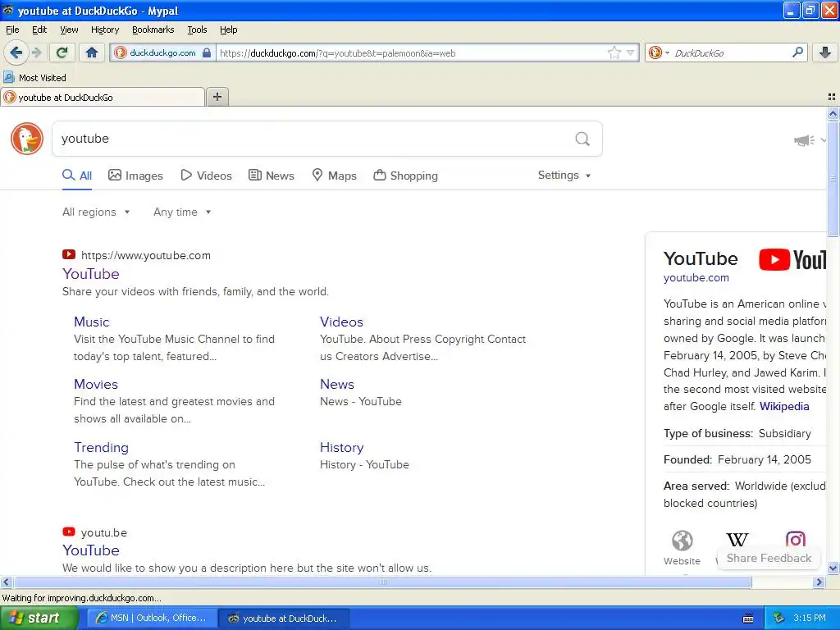This screenshot has height=630, width=840.
Task: Click YouTube favicon beside https://www.youtube.com
Action: point(69,254)
